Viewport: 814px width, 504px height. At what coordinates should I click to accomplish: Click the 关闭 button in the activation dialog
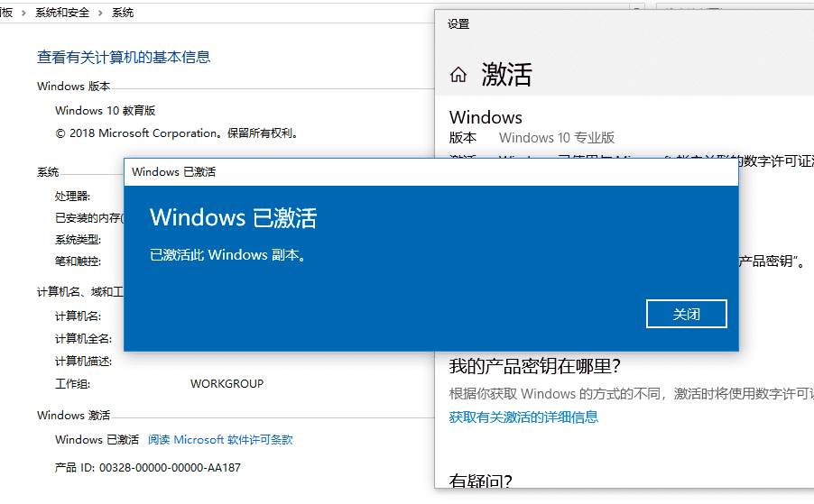(x=686, y=314)
